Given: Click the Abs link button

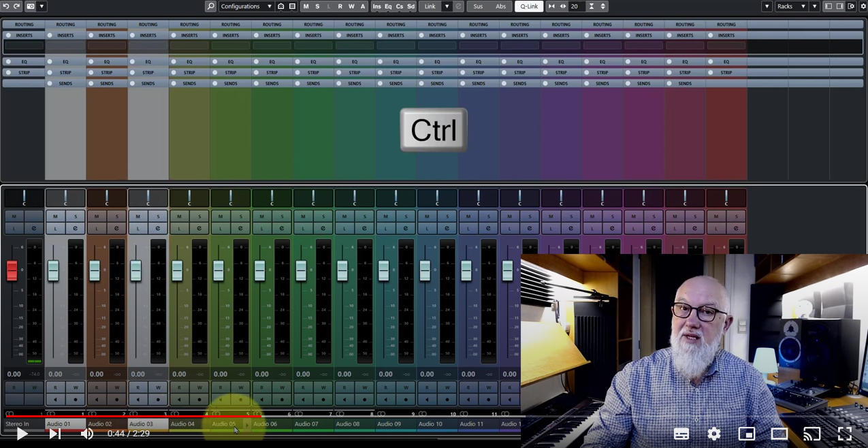Looking at the screenshot, I should [x=501, y=6].
